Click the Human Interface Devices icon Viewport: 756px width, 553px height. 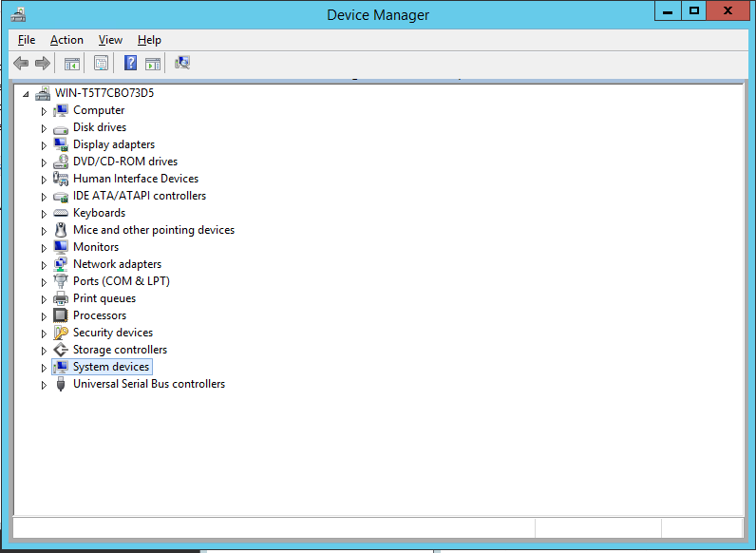coord(61,179)
